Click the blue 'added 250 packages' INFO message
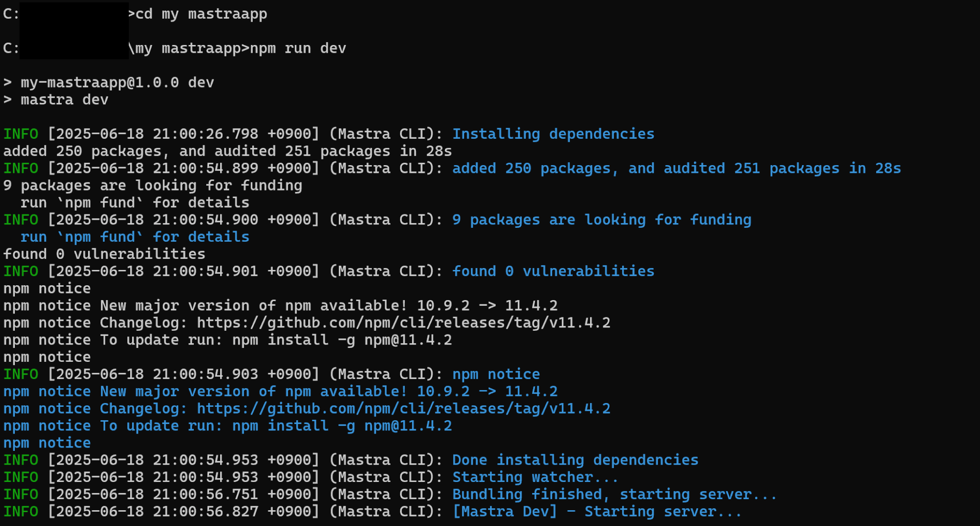The image size is (980, 526). pyautogui.click(x=677, y=168)
